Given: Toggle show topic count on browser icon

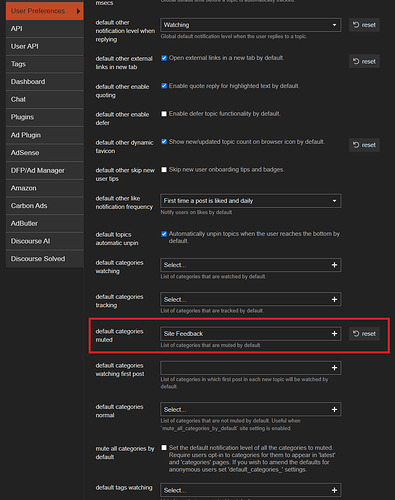Looking at the screenshot, I should tap(164, 142).
